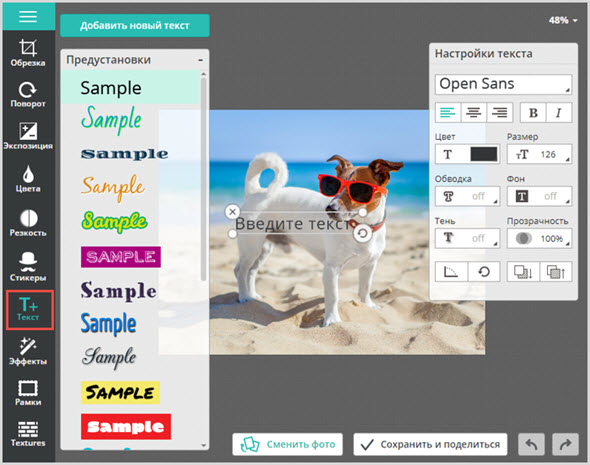Switch to the Цвета colors tab
The image size is (590, 465).
point(28,179)
